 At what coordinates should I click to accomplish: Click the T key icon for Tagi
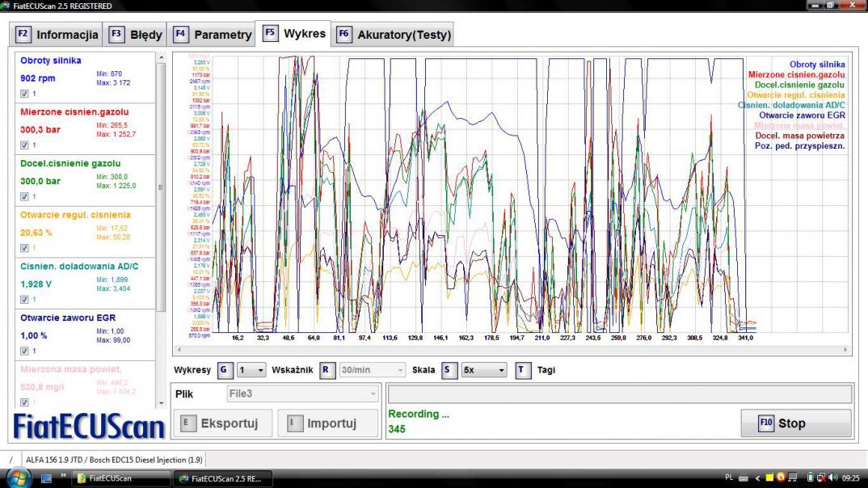[523, 370]
